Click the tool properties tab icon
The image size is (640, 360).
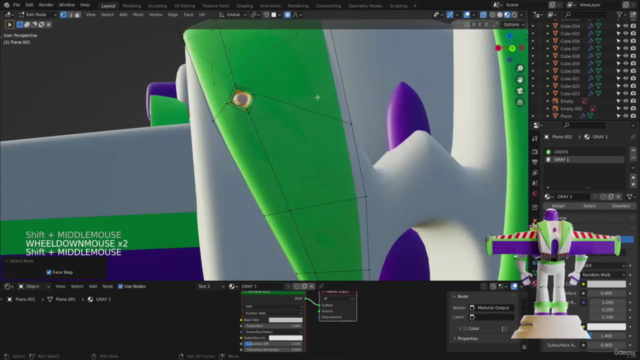pos(535,139)
